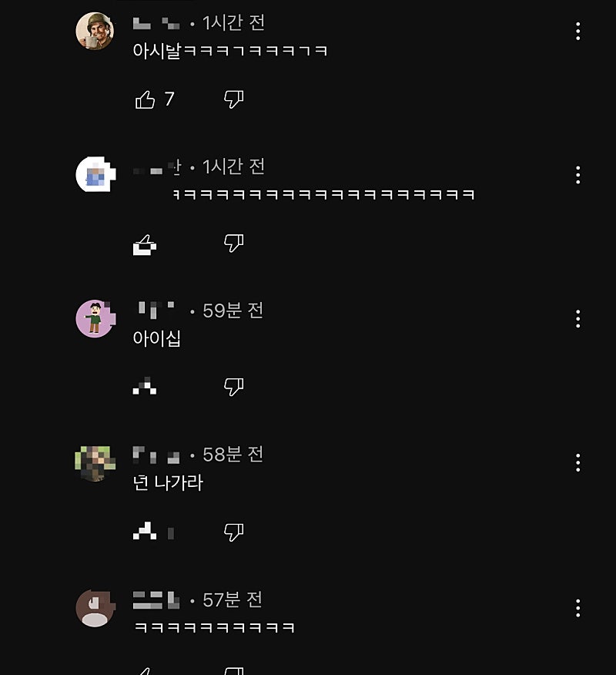Viewport: 616px width, 675px height.
Task: Open more options for the 아이십 comment
Action: tap(577, 319)
